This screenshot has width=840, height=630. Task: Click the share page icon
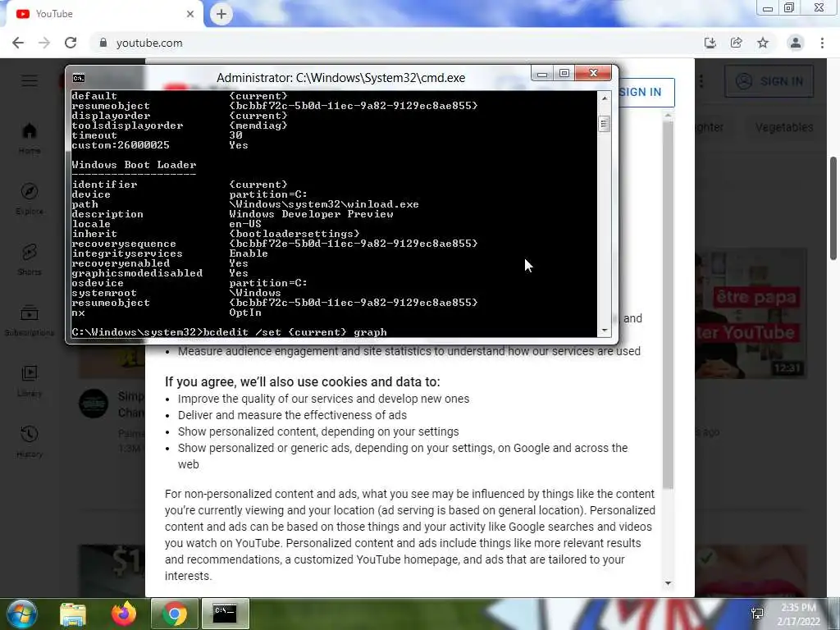pos(736,43)
